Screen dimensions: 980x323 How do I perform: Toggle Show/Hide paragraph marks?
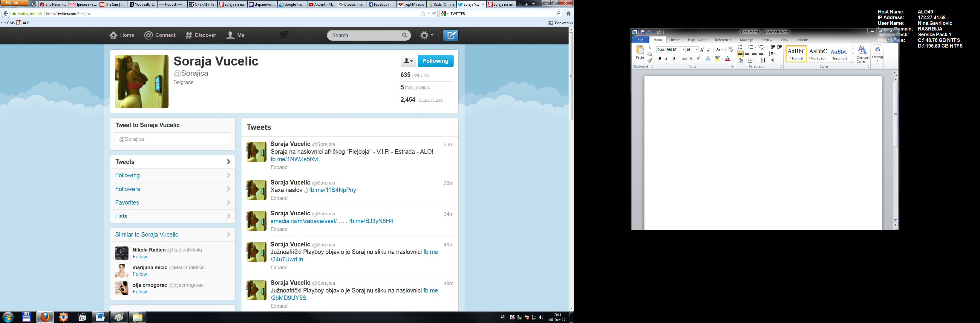click(x=773, y=60)
